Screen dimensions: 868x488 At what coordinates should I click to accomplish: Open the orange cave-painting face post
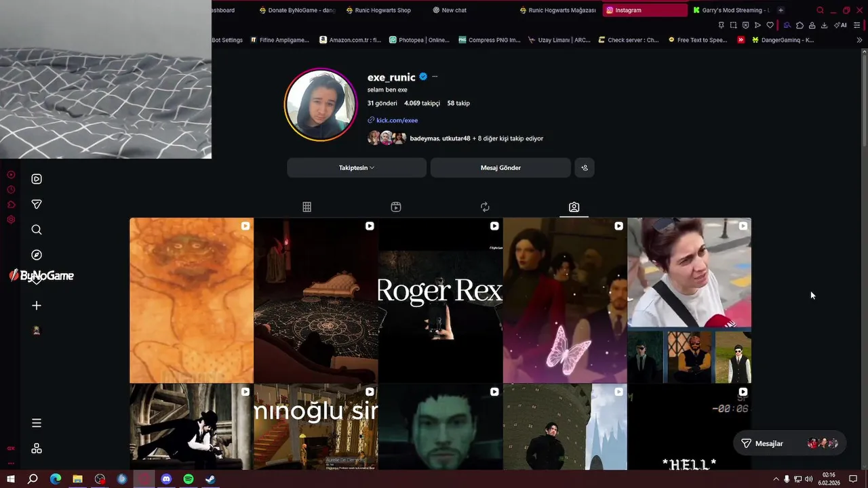pos(191,300)
